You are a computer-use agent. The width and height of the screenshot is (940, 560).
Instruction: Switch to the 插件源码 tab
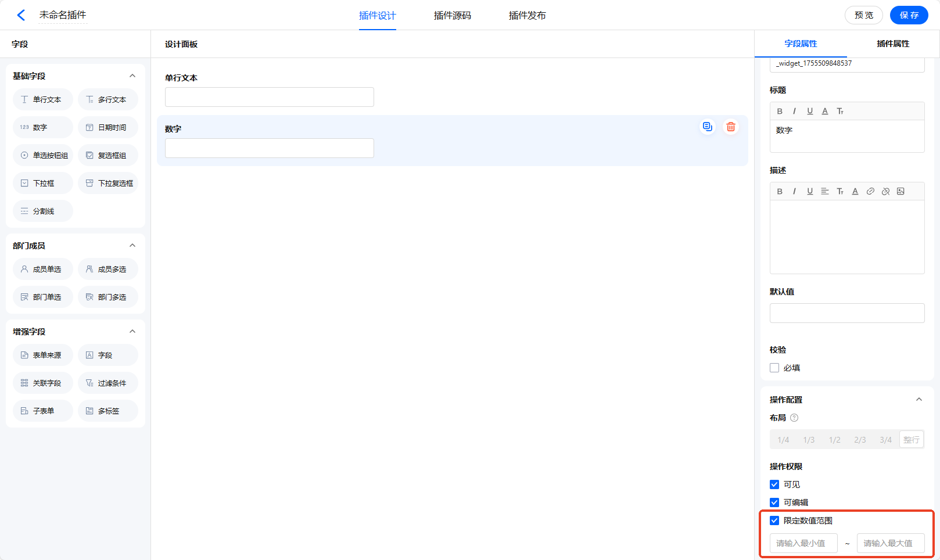click(452, 16)
